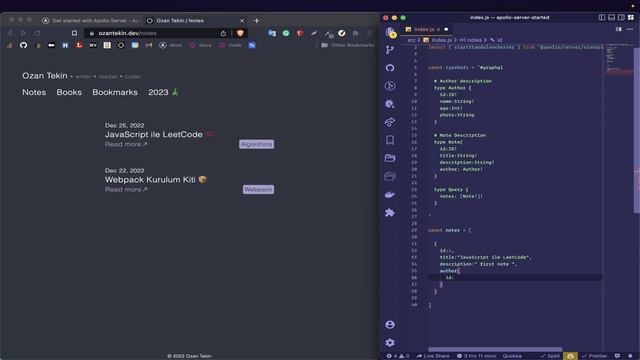Click Read more under JavaScript ile LeetCode
This screenshot has height=360, width=640.
[126, 144]
